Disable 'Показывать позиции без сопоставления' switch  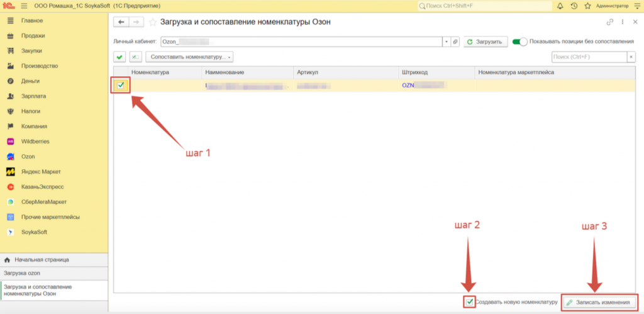tap(519, 42)
